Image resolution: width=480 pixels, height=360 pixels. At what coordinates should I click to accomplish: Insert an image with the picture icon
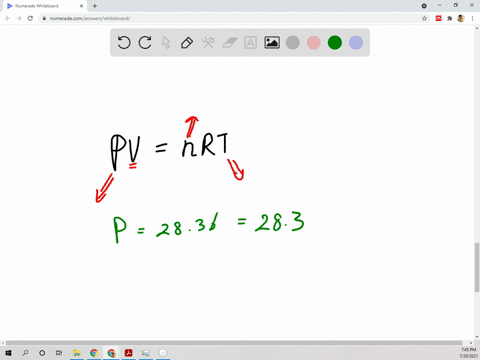coord(272,43)
